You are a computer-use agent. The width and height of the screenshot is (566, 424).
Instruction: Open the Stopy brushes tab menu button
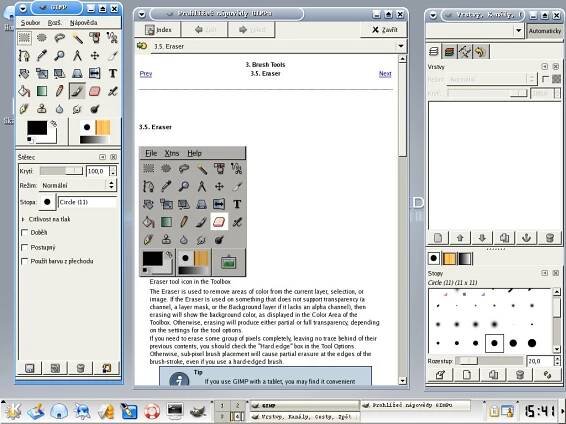coord(544,273)
